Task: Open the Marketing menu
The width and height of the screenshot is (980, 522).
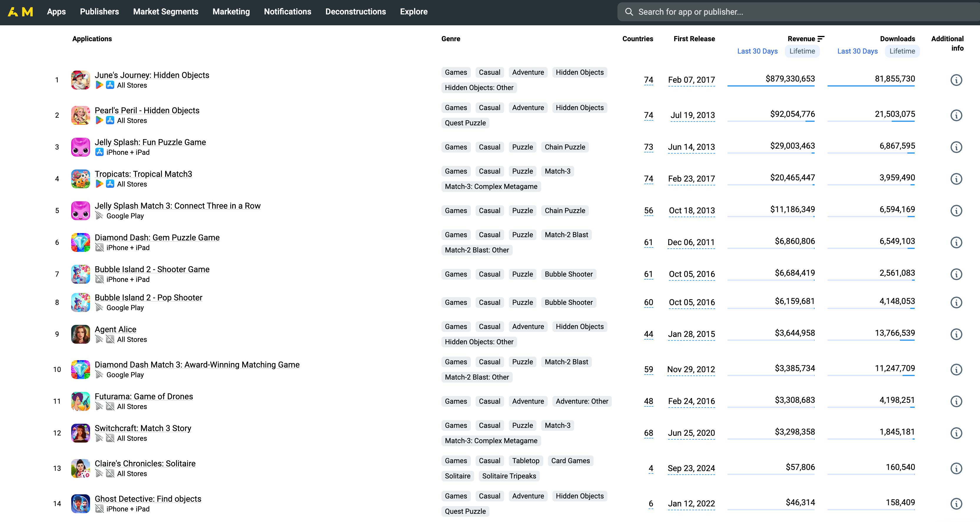Action: point(231,12)
